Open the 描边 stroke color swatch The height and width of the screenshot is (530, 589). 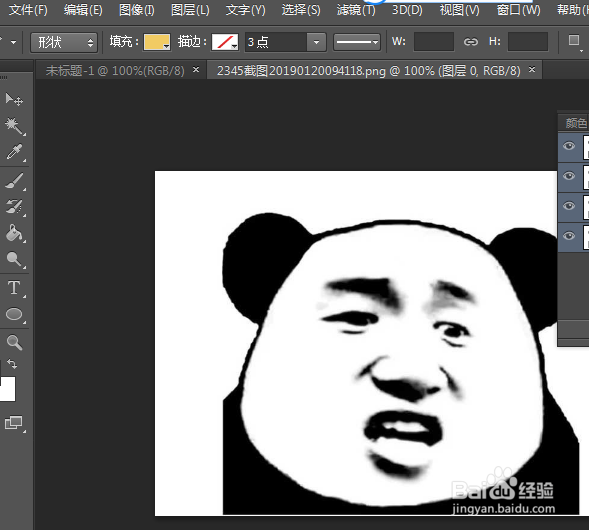225,42
